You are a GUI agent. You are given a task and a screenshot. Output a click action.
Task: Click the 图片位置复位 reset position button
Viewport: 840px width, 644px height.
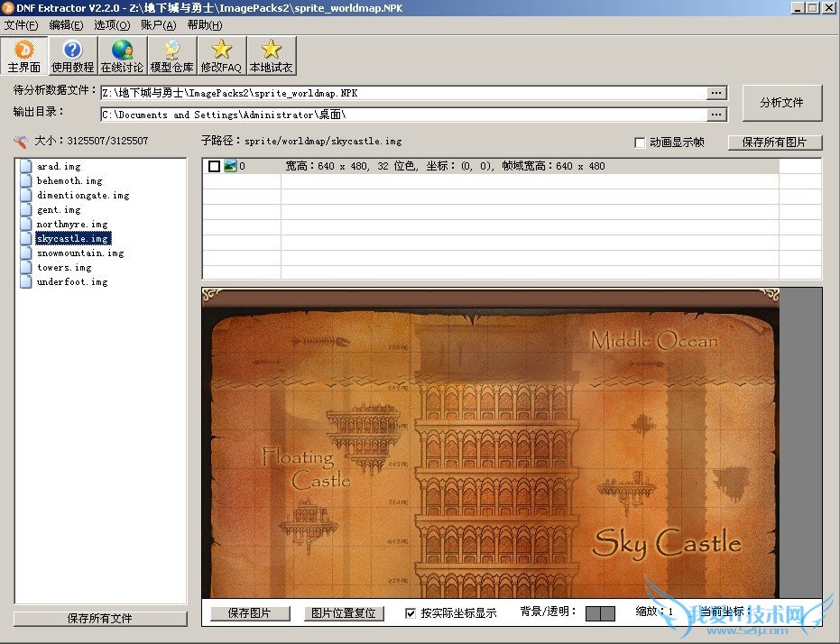(344, 613)
